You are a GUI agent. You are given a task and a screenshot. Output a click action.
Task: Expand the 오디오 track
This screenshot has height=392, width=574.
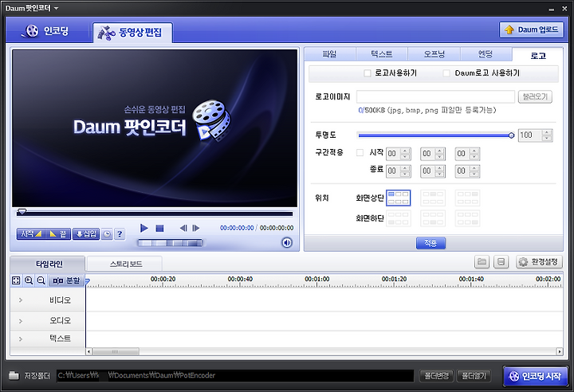(x=21, y=321)
